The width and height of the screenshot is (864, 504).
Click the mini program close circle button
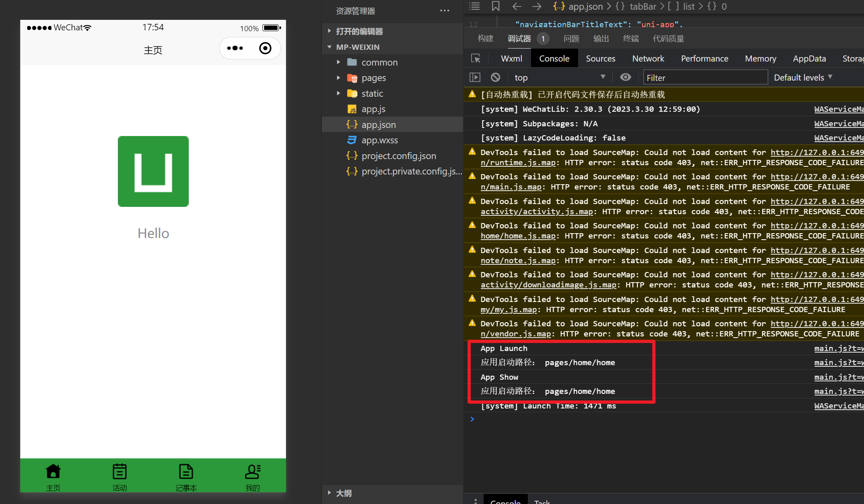(265, 48)
